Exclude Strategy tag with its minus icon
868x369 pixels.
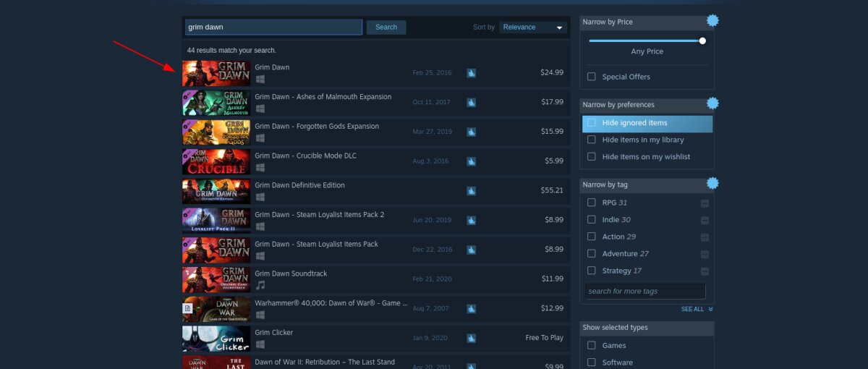coord(705,271)
